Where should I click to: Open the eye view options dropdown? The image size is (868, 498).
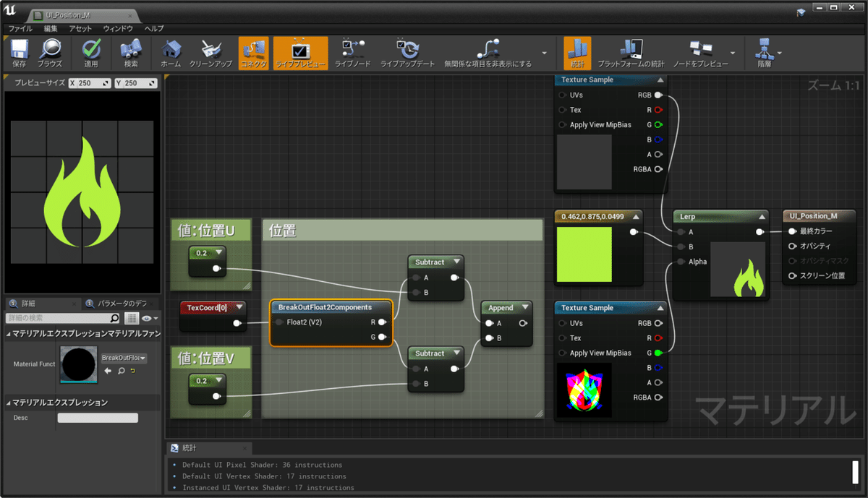[x=150, y=318]
